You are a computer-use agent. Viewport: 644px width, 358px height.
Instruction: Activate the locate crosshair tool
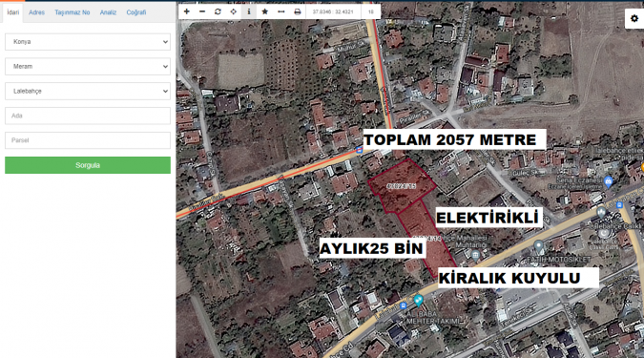(x=234, y=11)
